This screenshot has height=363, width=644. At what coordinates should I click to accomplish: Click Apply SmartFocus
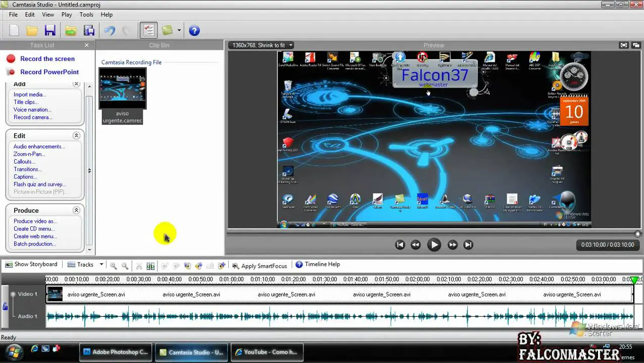(259, 266)
